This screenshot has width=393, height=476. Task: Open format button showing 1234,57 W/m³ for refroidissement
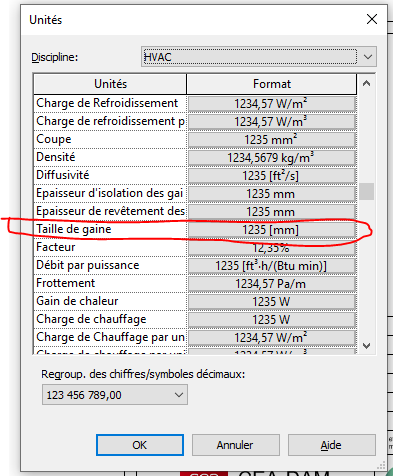click(x=271, y=122)
